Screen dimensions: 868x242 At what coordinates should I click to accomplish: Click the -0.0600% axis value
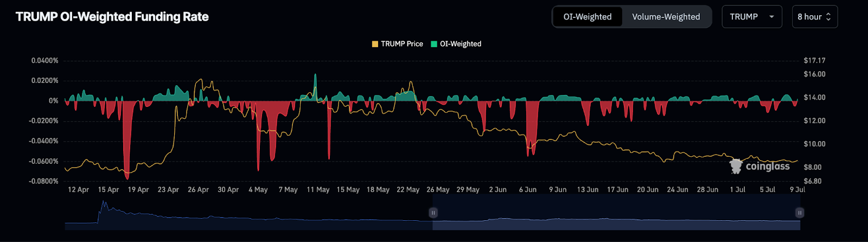pyautogui.click(x=43, y=161)
